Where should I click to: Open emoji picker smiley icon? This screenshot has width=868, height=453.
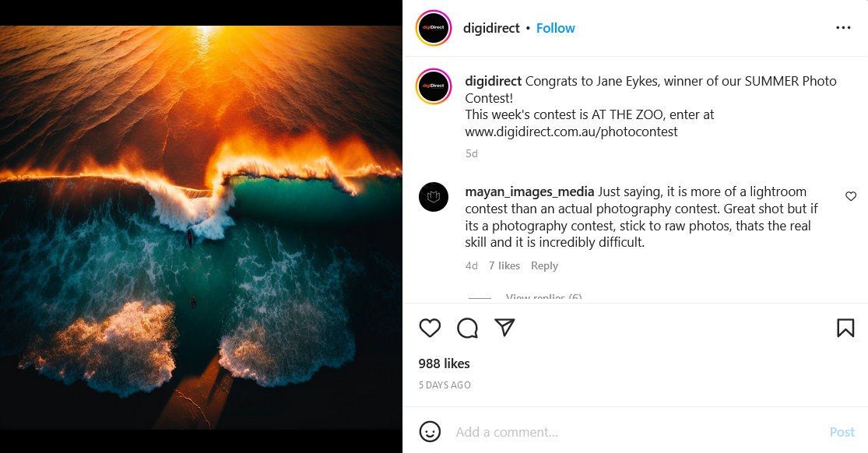point(430,431)
